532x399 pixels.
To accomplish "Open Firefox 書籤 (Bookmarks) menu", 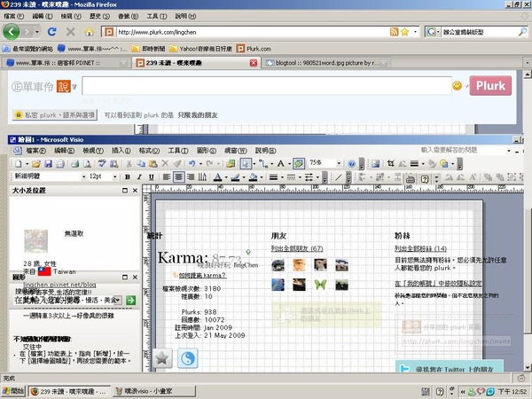I will tap(129, 16).
